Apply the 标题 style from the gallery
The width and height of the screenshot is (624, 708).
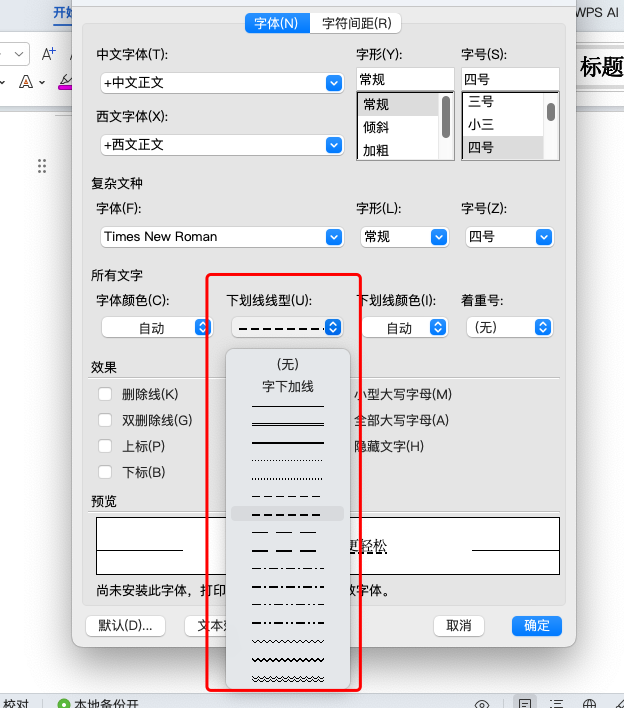click(601, 67)
